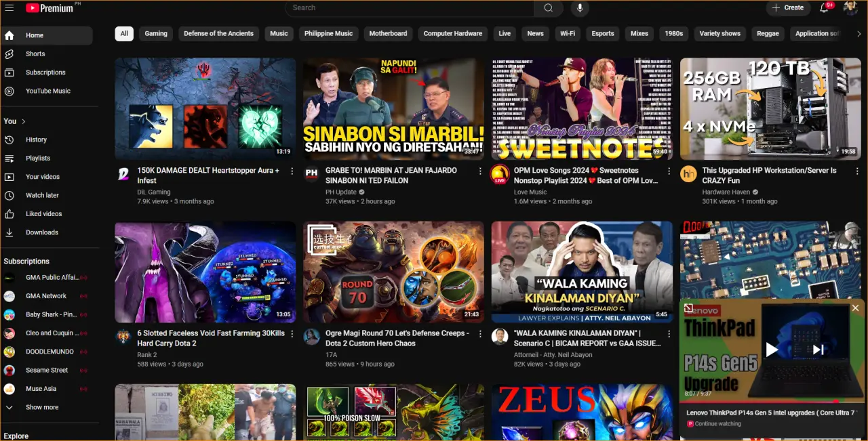Click the search magnifier button

click(548, 8)
